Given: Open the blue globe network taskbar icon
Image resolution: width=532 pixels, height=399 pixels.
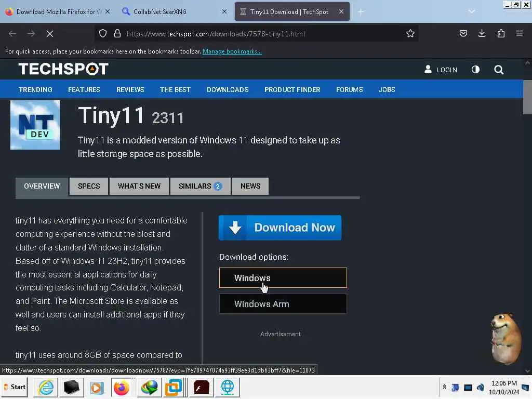Looking at the screenshot, I should [x=228, y=387].
